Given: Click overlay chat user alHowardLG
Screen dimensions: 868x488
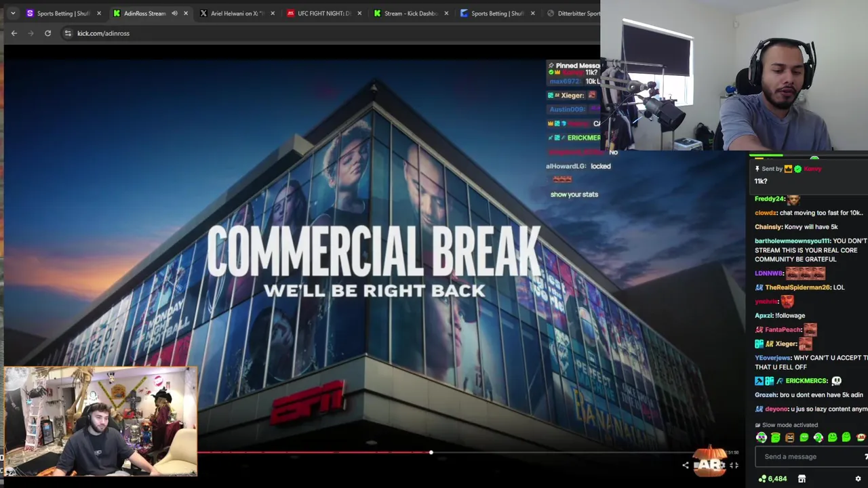Looking at the screenshot, I should point(566,166).
